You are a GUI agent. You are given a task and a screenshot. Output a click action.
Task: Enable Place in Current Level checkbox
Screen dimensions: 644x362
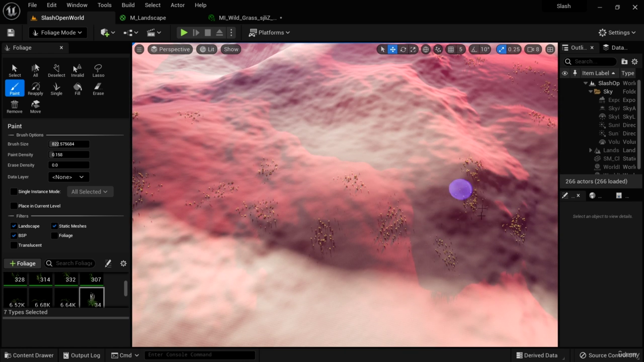(14, 206)
